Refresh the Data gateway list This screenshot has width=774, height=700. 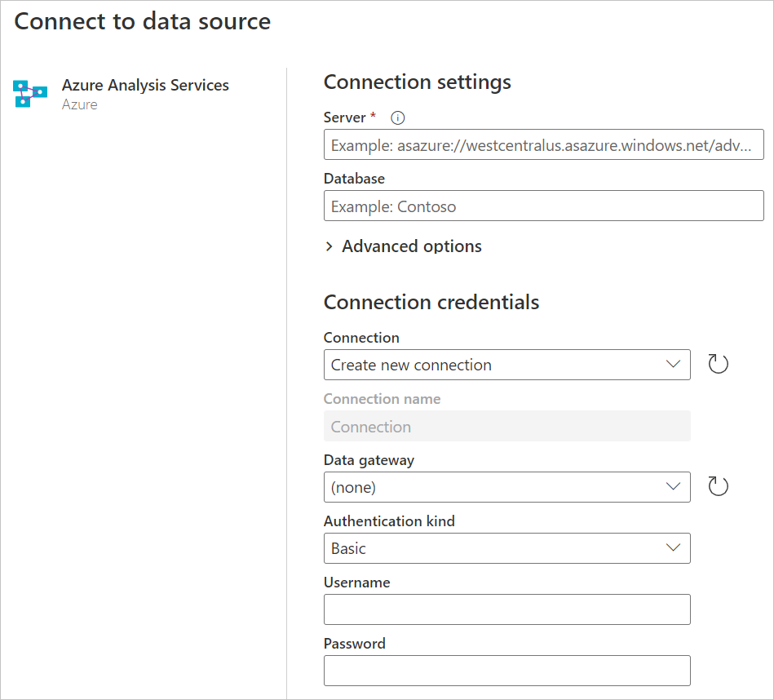[718, 487]
